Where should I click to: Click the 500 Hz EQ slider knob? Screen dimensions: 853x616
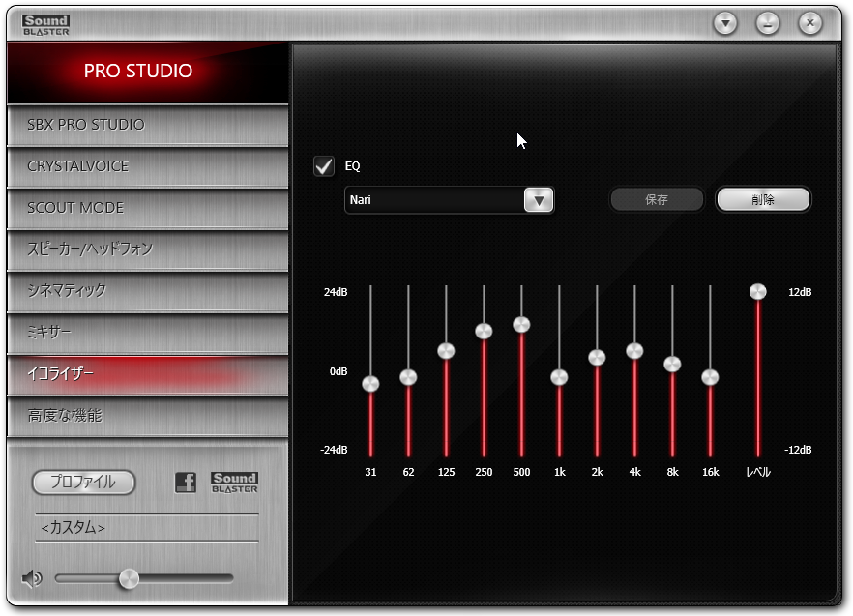coord(521,324)
